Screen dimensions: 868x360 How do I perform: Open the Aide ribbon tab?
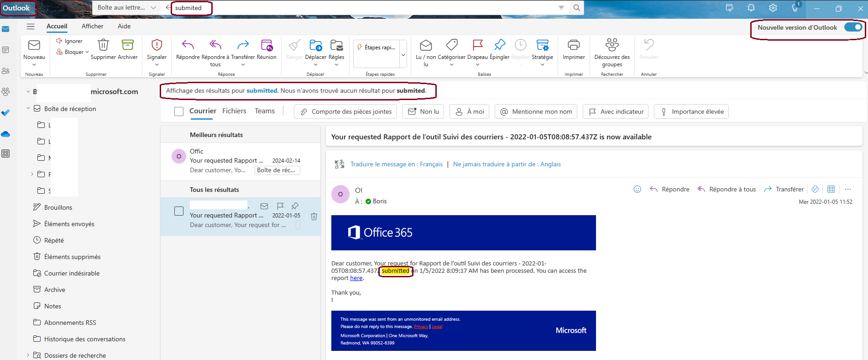point(124,26)
